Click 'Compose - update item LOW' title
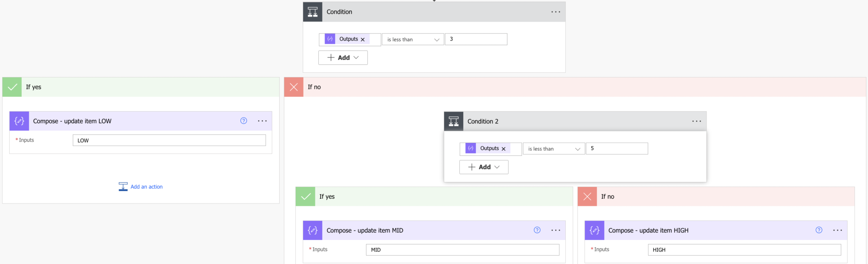868x264 pixels. pyautogui.click(x=72, y=121)
